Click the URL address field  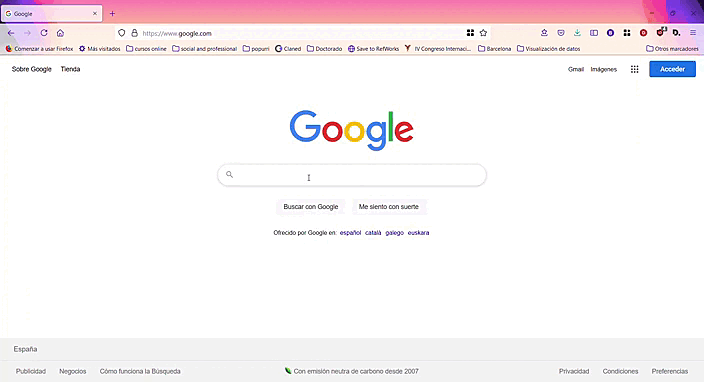(x=303, y=33)
